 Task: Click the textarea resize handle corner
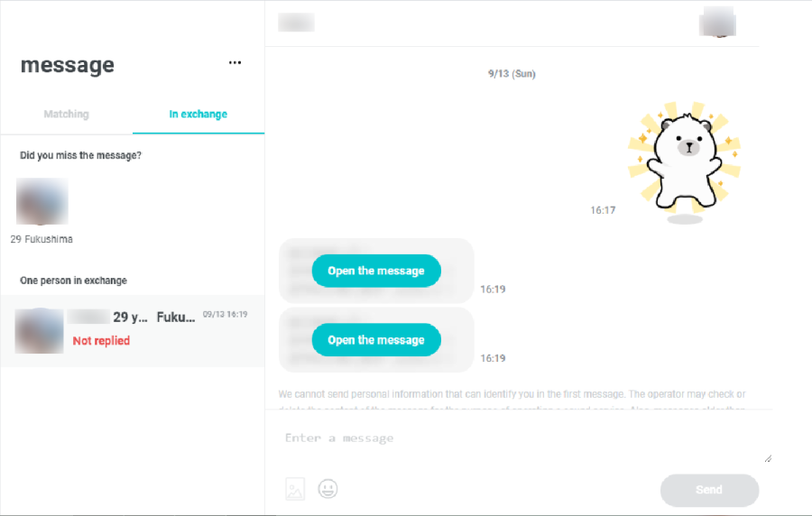tap(768, 458)
